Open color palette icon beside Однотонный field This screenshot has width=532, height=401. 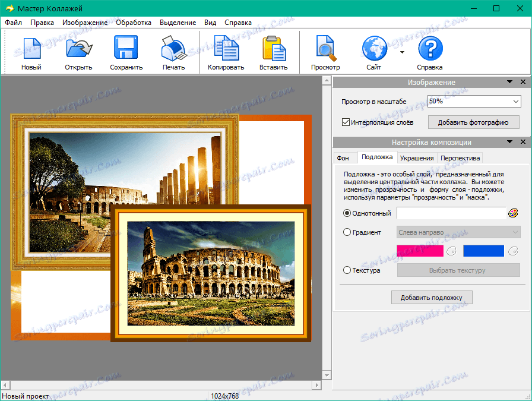513,213
